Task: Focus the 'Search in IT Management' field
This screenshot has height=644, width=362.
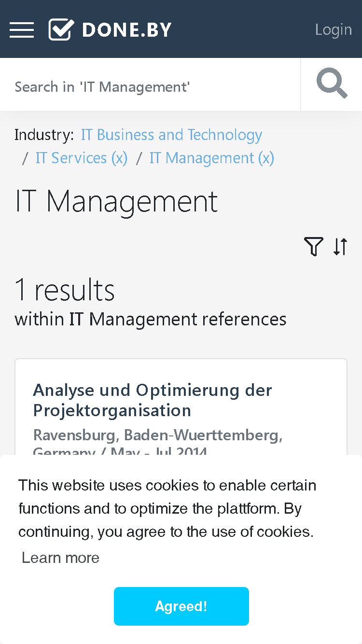Action: (150, 87)
